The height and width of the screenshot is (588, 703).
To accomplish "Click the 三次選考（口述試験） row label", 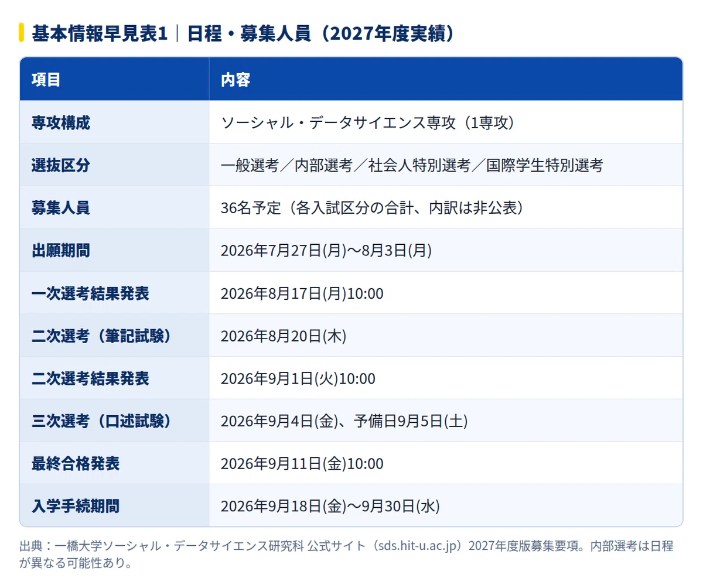I will 114,421.
